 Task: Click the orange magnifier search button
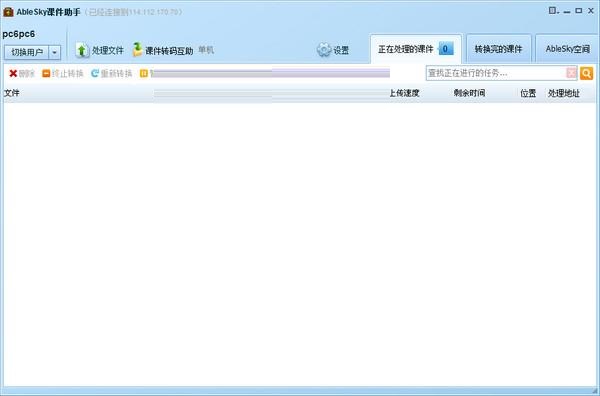tap(586, 73)
